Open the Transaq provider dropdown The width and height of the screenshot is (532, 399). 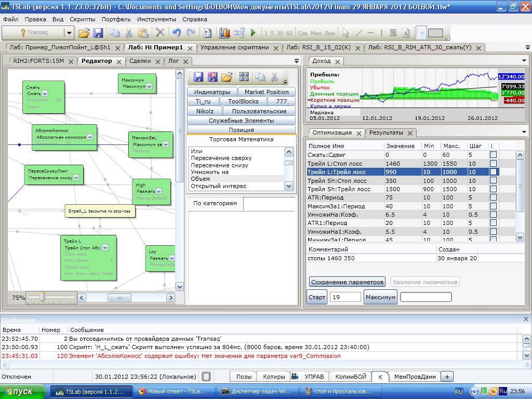click(69, 33)
